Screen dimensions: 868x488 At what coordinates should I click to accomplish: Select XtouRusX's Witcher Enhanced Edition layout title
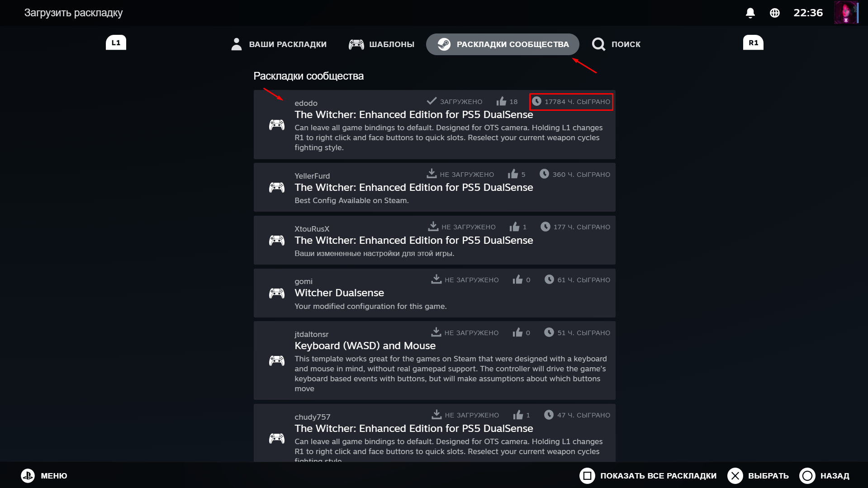tap(414, 241)
